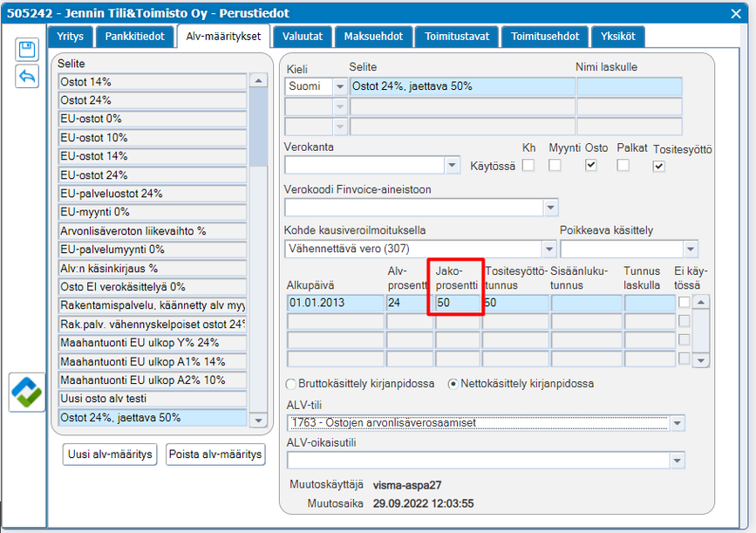Click the blue-green checkmark logo icon
Screen dimensions: 756x533
(27, 393)
